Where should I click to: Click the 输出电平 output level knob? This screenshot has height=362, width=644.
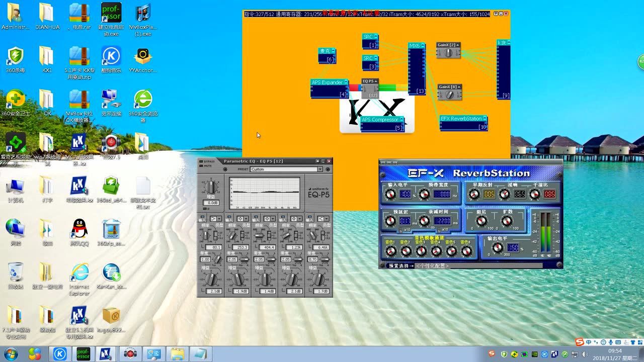click(x=497, y=248)
